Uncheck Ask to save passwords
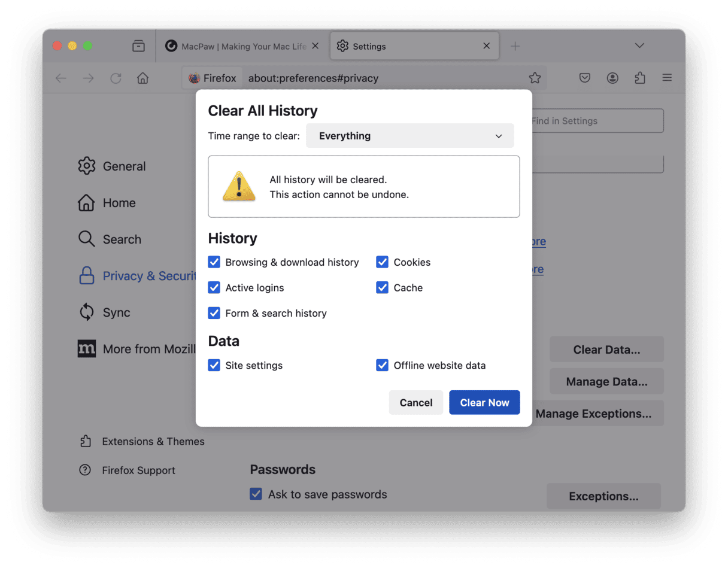 (x=256, y=494)
